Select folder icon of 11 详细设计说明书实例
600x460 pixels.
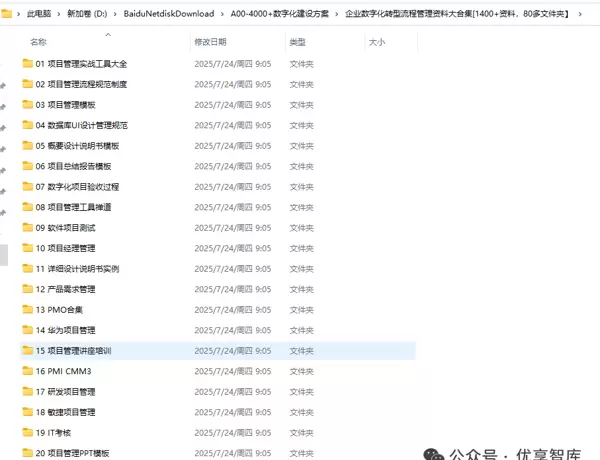[27, 269]
